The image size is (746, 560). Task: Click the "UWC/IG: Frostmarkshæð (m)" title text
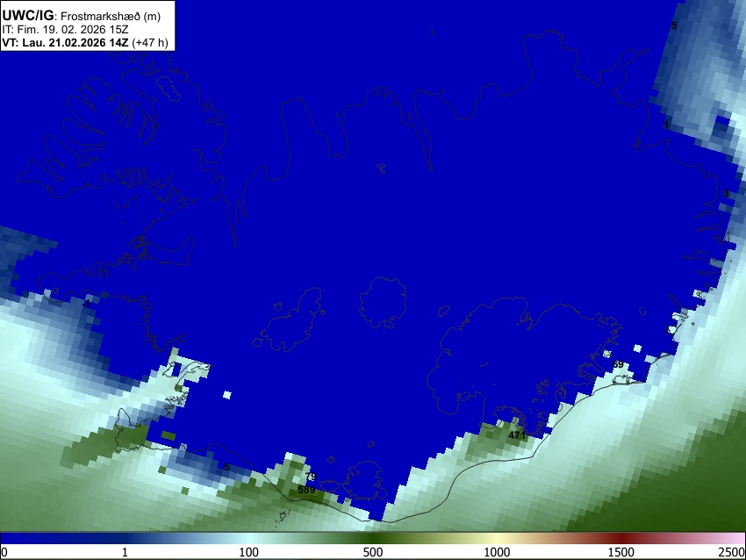[x=82, y=16]
